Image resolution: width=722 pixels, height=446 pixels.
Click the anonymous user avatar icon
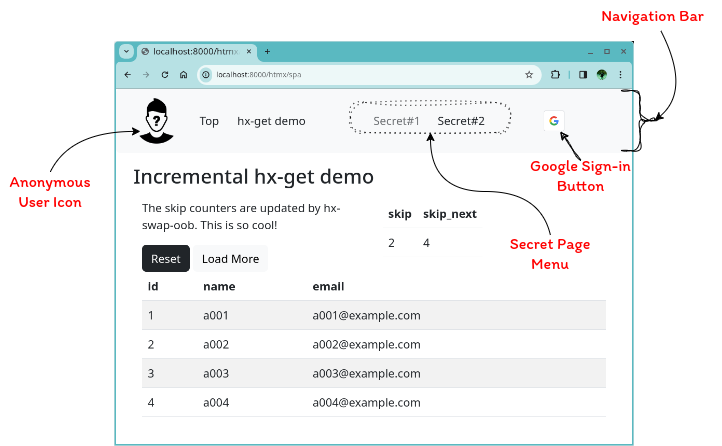(154, 121)
